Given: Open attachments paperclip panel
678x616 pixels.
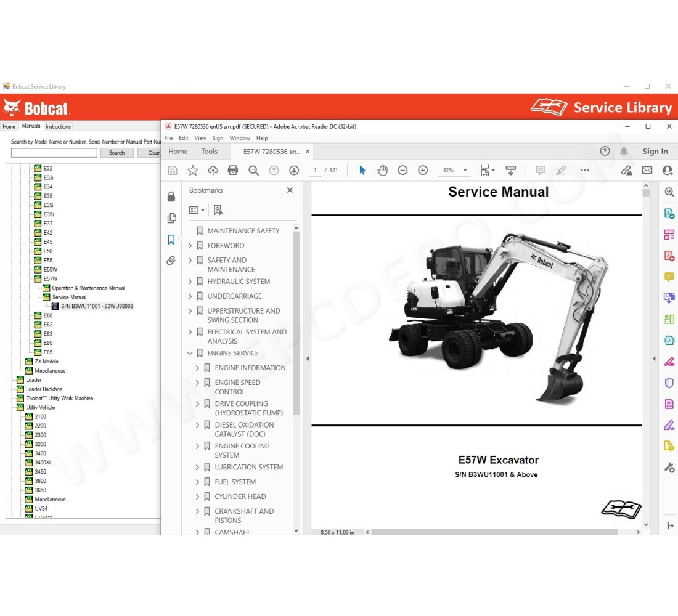Looking at the screenshot, I should click(x=171, y=260).
